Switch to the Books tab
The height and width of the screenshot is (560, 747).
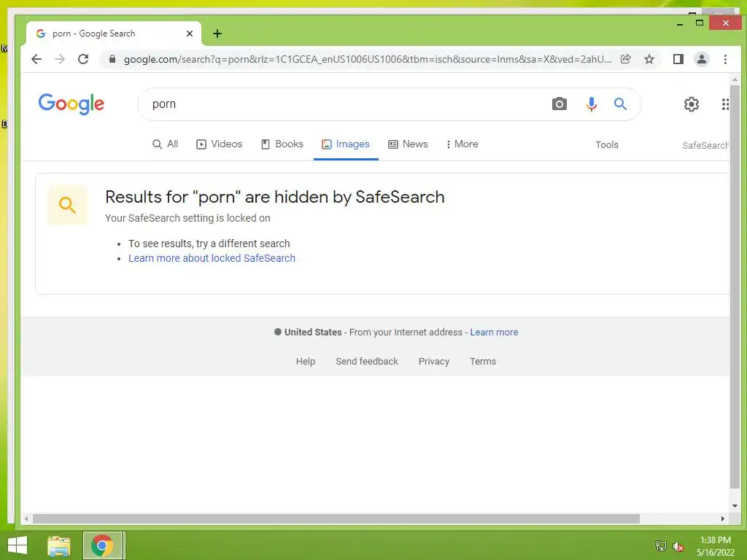pyautogui.click(x=282, y=144)
